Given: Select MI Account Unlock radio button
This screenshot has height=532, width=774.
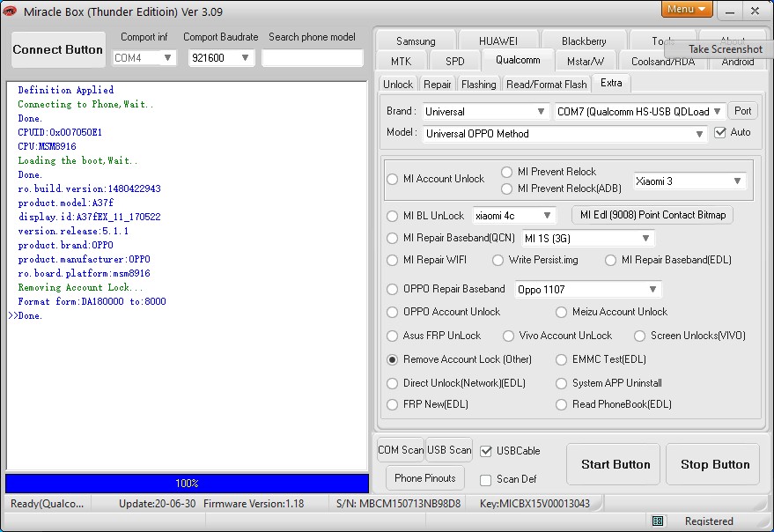Looking at the screenshot, I should coord(393,179).
